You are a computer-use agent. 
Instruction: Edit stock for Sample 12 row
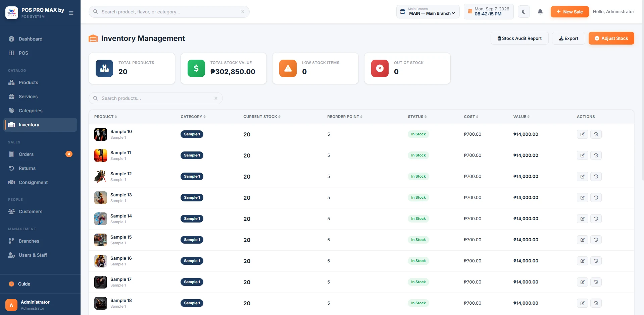(x=583, y=177)
